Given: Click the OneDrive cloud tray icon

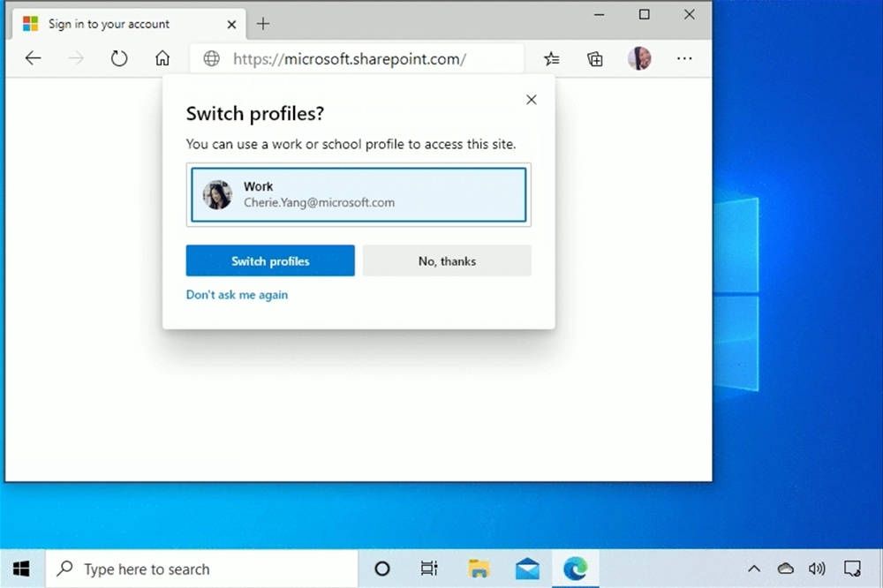Looking at the screenshot, I should coord(786,569).
